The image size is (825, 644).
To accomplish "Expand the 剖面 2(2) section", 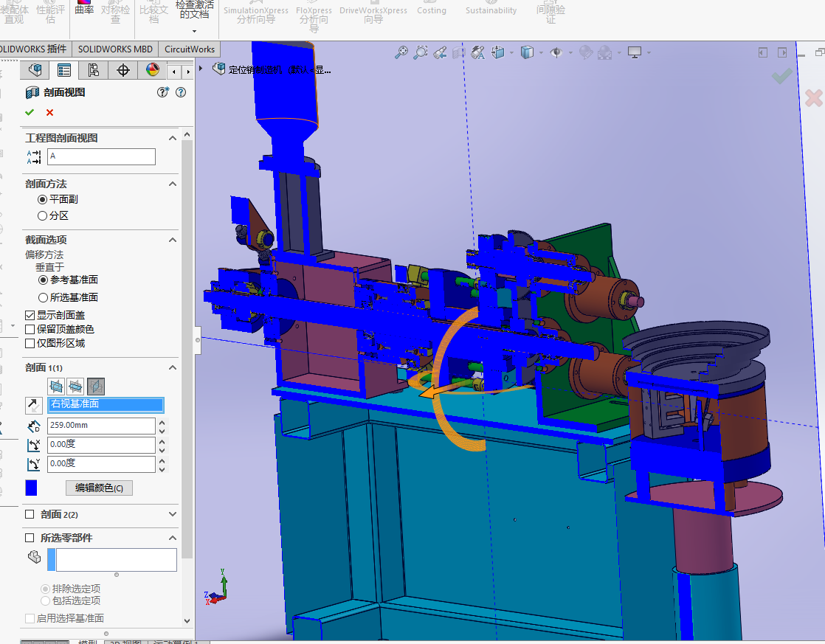I will pos(173,514).
